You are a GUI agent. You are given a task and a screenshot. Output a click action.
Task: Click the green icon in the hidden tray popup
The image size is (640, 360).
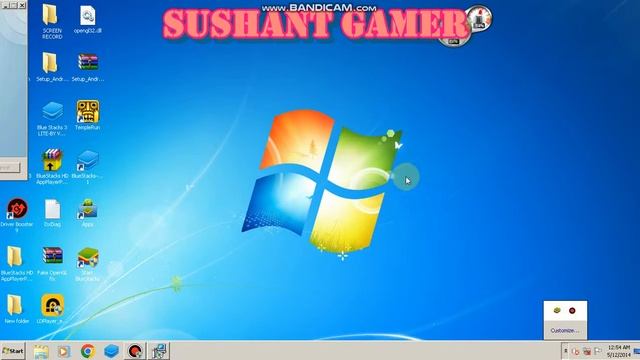point(557,311)
